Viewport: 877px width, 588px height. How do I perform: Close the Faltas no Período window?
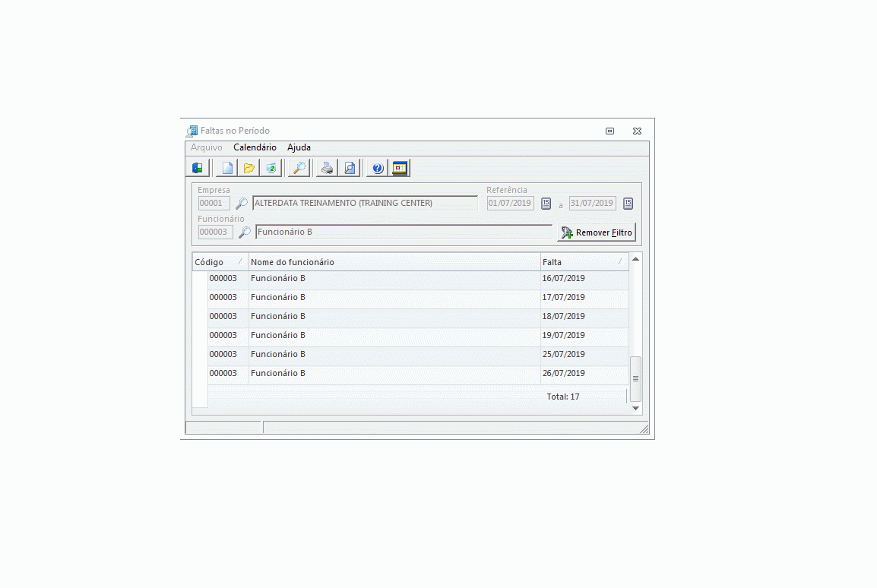(x=637, y=131)
